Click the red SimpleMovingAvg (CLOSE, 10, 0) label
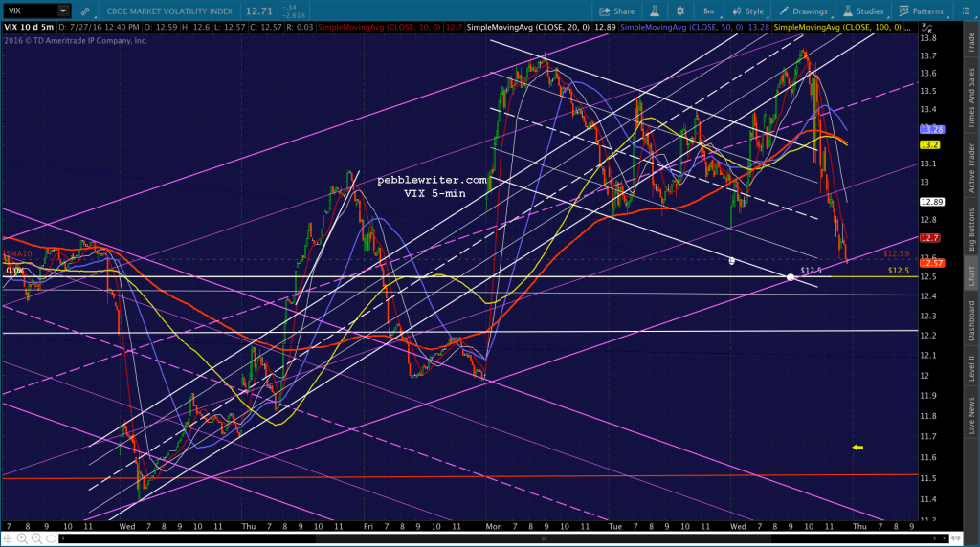Screen dimensions: 980x547 [379, 28]
